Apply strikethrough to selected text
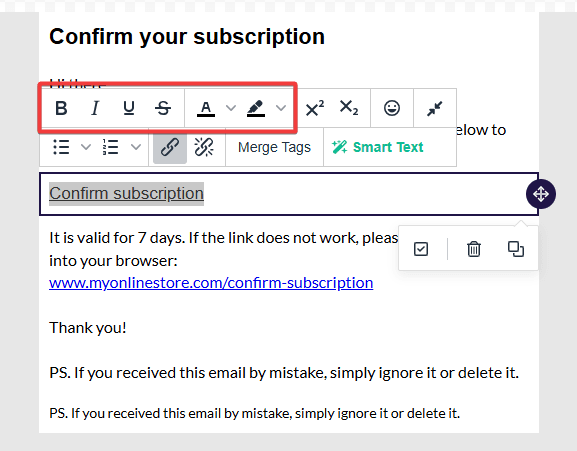577x451 pixels. point(163,108)
